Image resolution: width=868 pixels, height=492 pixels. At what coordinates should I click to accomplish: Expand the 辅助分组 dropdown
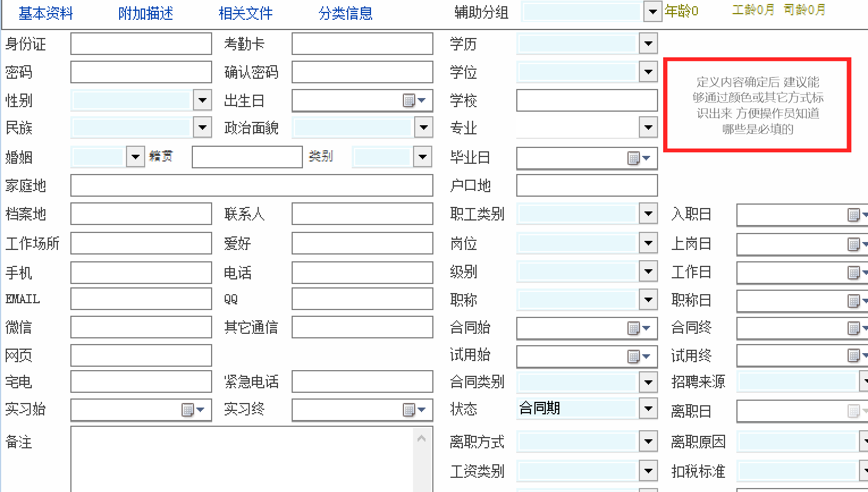point(652,12)
